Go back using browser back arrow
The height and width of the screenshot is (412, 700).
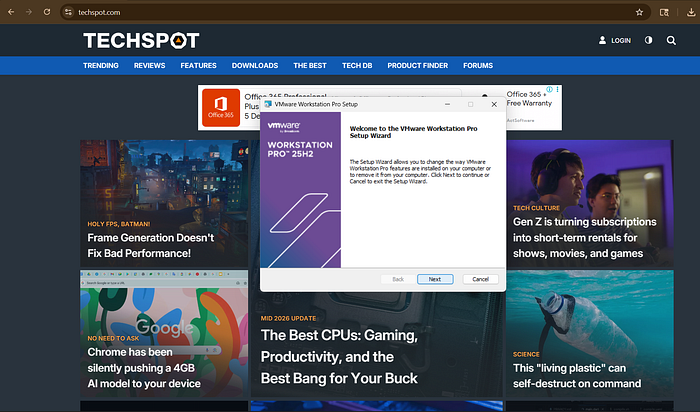coord(11,12)
